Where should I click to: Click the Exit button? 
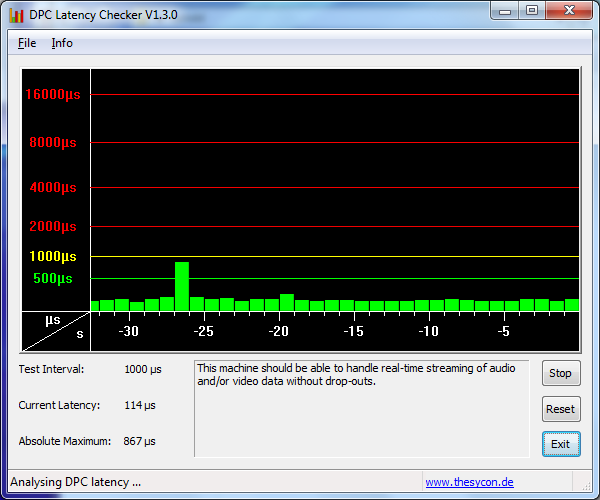pyautogui.click(x=561, y=444)
